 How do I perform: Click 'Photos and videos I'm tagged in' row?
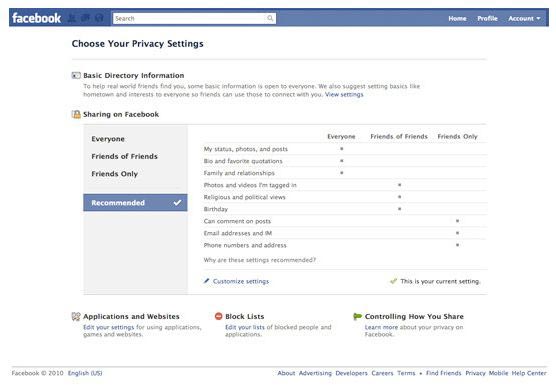pos(345,185)
